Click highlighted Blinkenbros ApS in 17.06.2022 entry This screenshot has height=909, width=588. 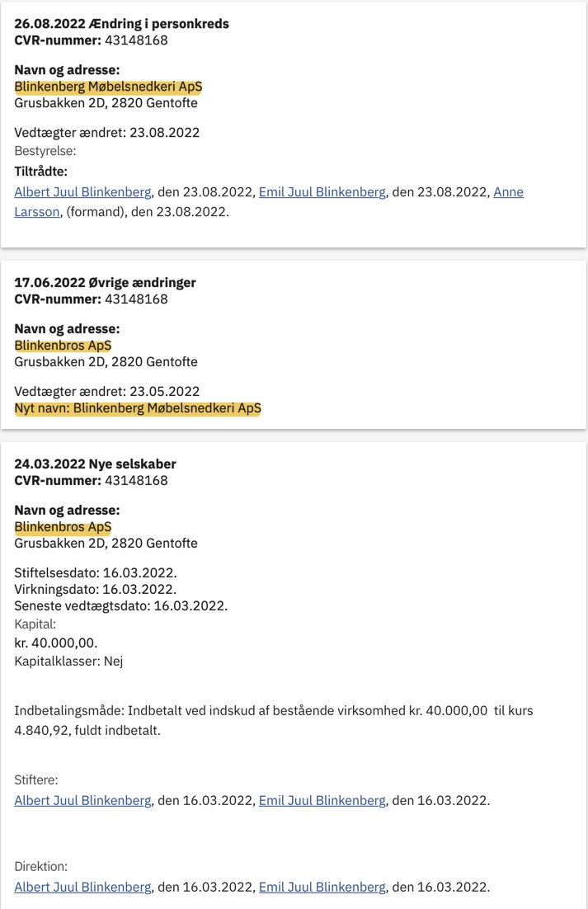[x=64, y=346]
